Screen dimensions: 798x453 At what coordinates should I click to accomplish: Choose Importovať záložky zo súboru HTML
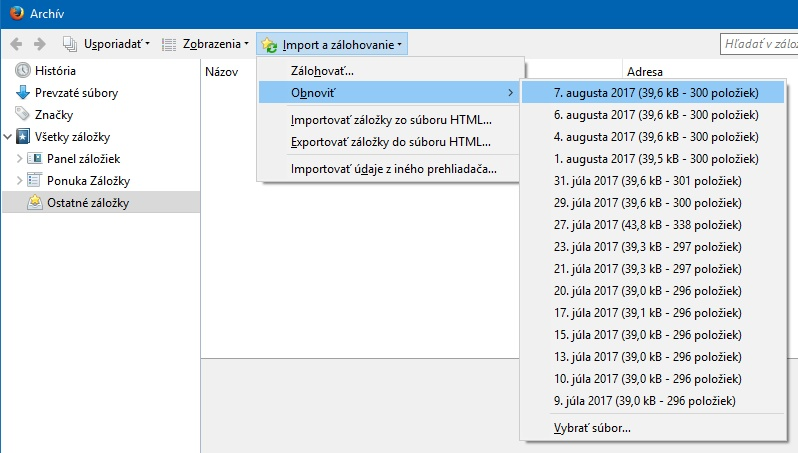(391, 120)
